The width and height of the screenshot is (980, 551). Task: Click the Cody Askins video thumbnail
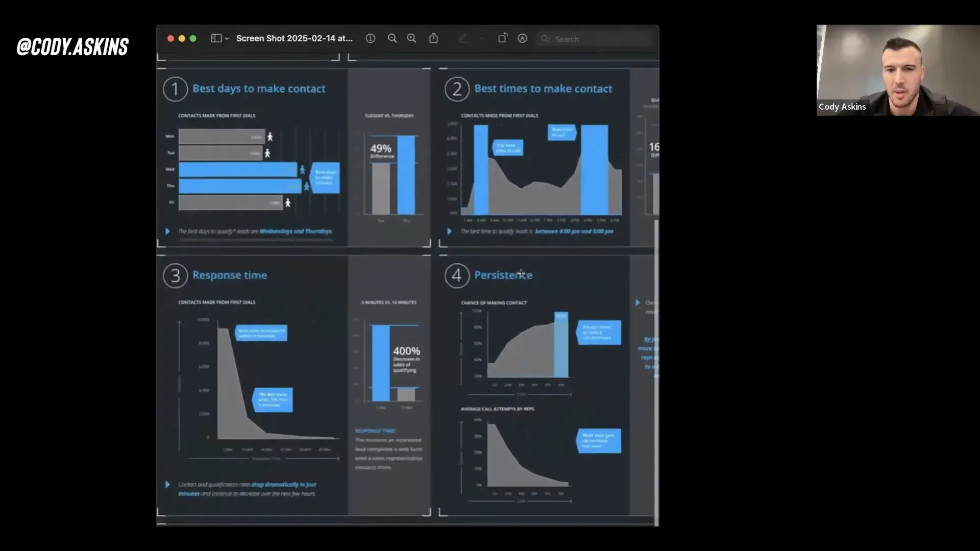click(x=897, y=70)
